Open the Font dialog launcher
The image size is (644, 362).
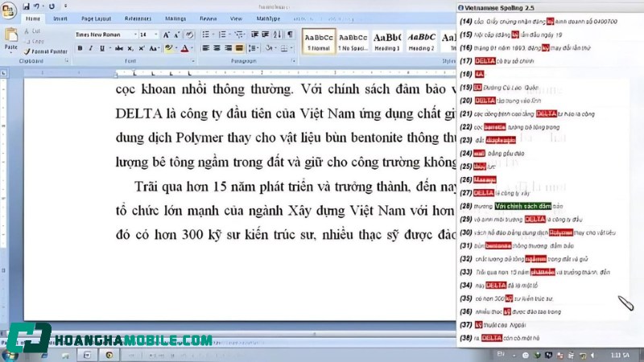tap(193, 61)
